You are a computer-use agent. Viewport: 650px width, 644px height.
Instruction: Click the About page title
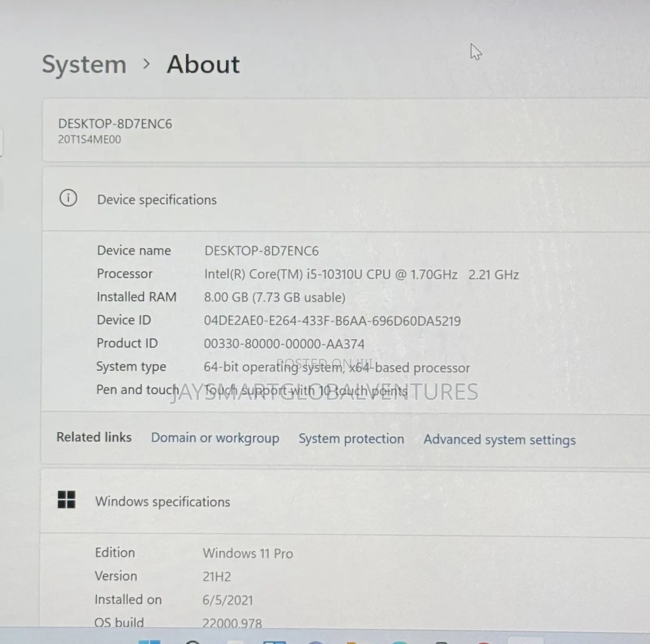click(204, 65)
